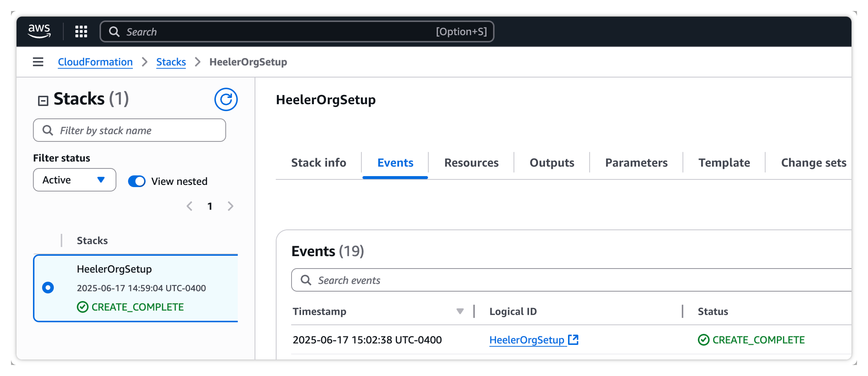Select the HeelerOrgSetup stack name in list
This screenshot has width=868, height=376.
pyautogui.click(x=114, y=269)
